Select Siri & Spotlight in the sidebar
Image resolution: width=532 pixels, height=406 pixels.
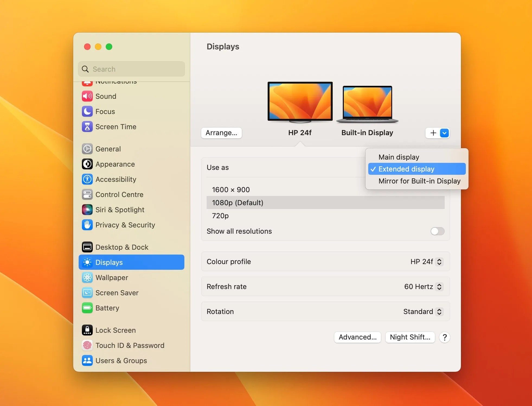pos(120,210)
